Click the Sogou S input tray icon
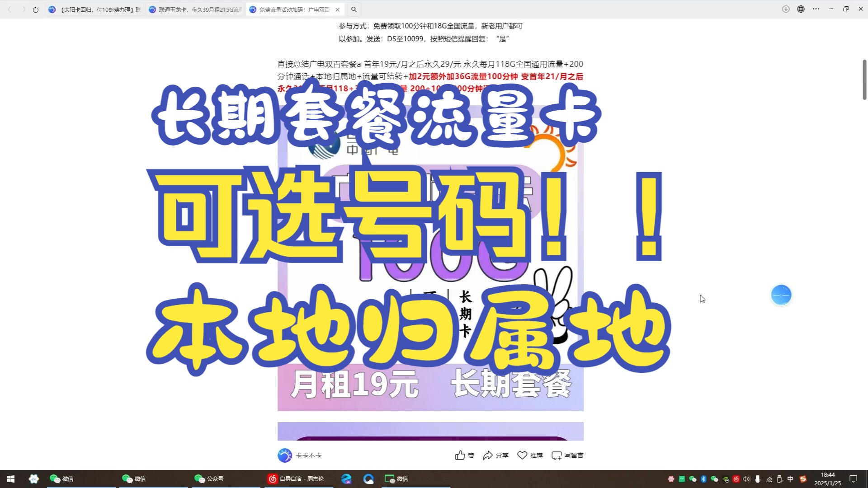868x488 pixels. click(803, 479)
